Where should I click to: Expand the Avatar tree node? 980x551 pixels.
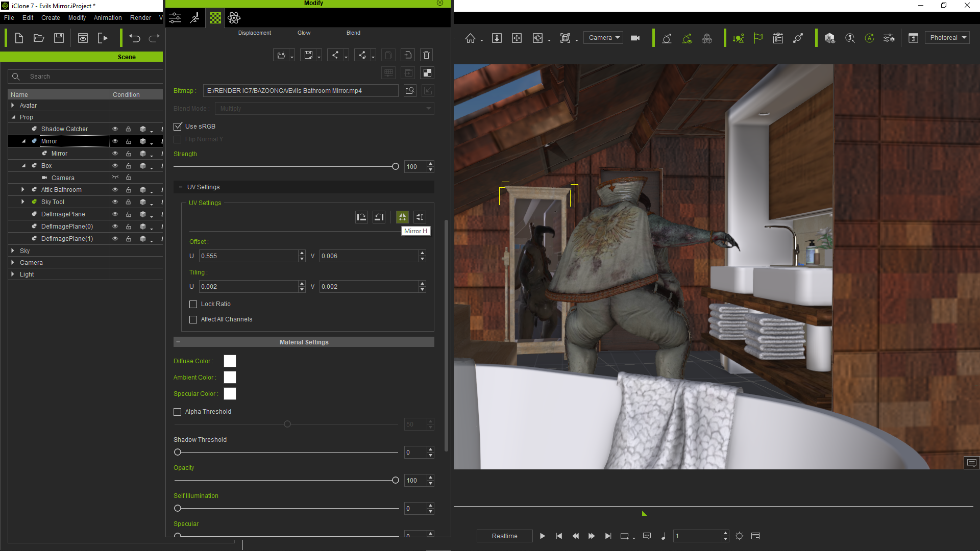click(13, 106)
